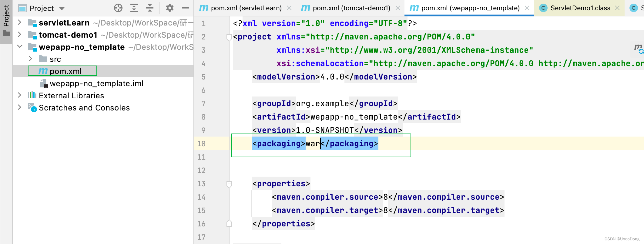Click maven.compiler.source line in editor
The image size is (644, 244).
(x=388, y=197)
